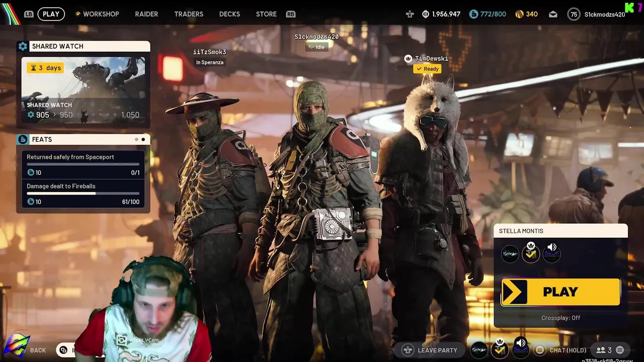Open the S1ckmodzs420 profile name in header
This screenshot has height=362, width=644.
605,15
